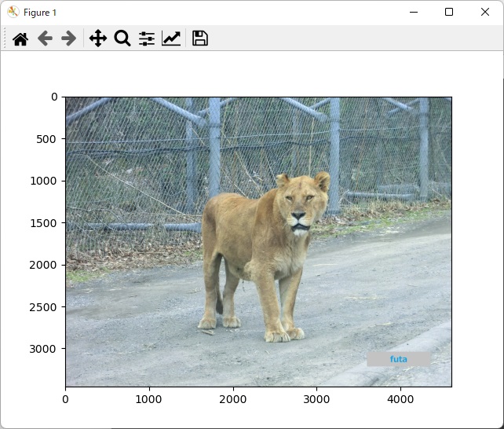Toggle the Zoom to rectangle magnifier
This screenshot has height=429, width=504.
122,38
